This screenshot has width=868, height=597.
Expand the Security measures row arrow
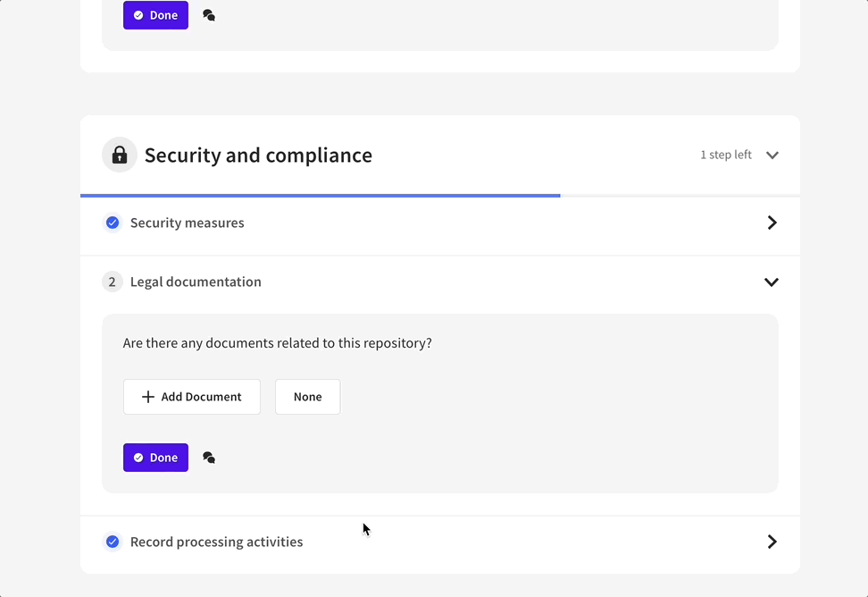pos(772,223)
